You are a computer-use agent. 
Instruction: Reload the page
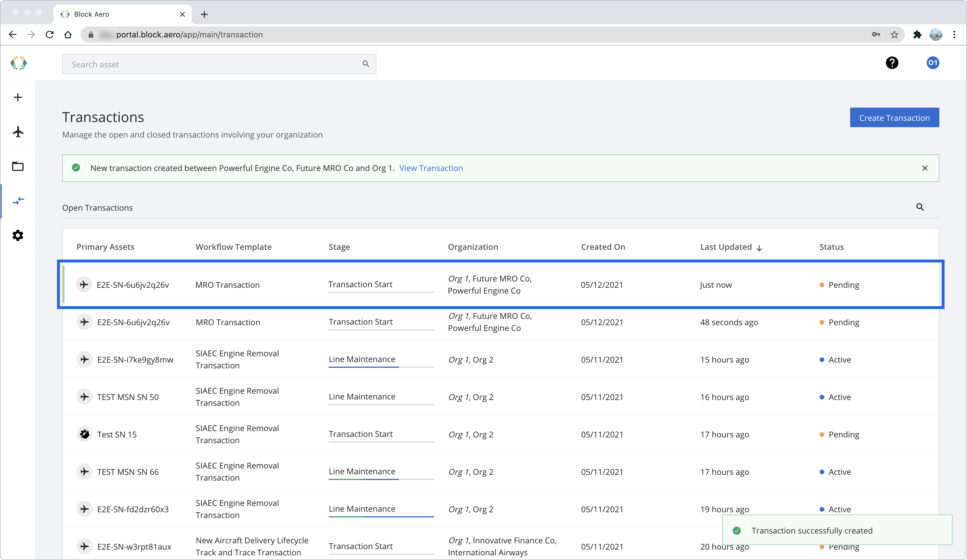pyautogui.click(x=50, y=35)
